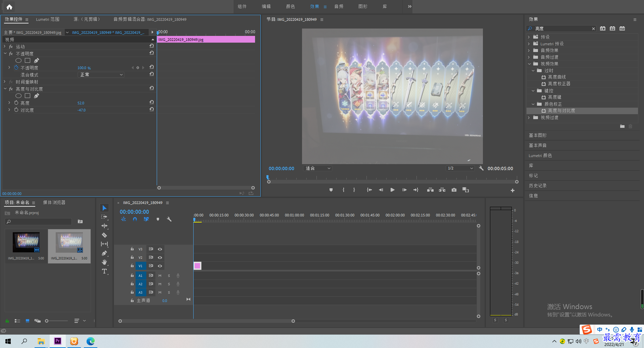Viewport: 644px width, 348px height.
Task: Select the Type tool
Action: click(x=104, y=271)
